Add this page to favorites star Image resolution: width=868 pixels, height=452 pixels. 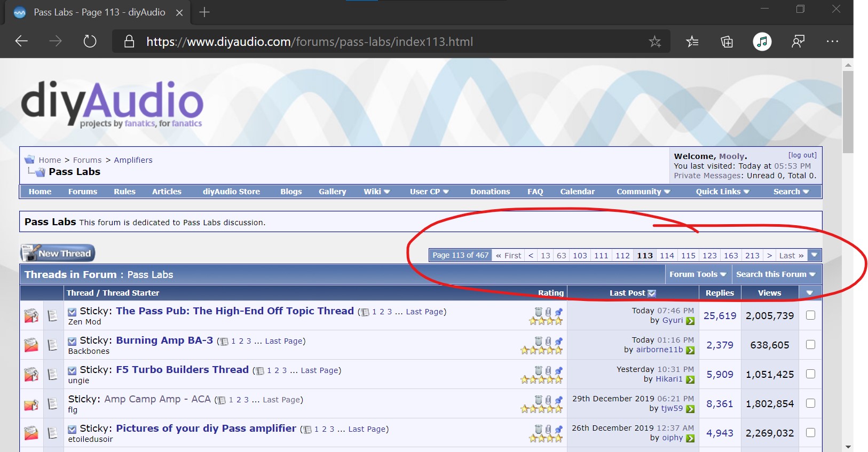coord(655,41)
